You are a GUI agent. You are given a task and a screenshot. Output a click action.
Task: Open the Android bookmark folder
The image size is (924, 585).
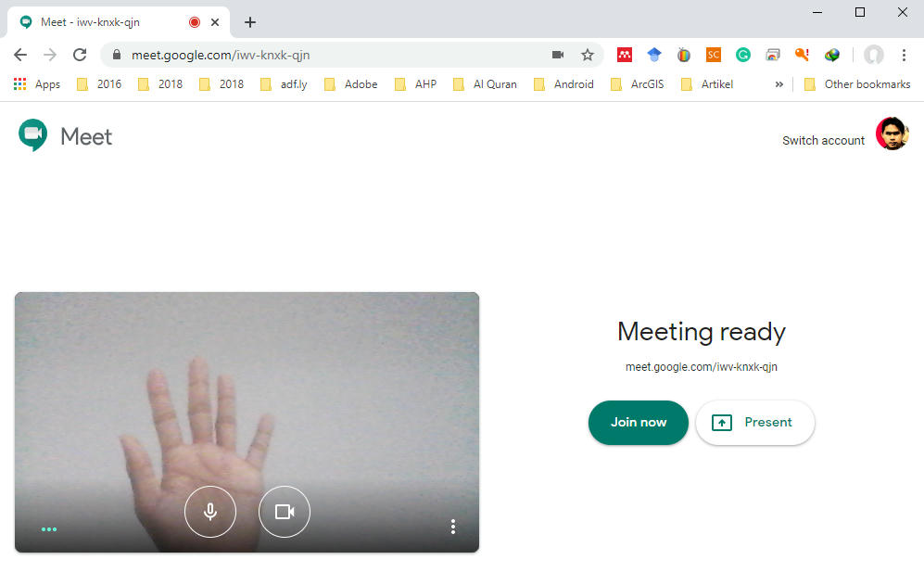point(563,84)
